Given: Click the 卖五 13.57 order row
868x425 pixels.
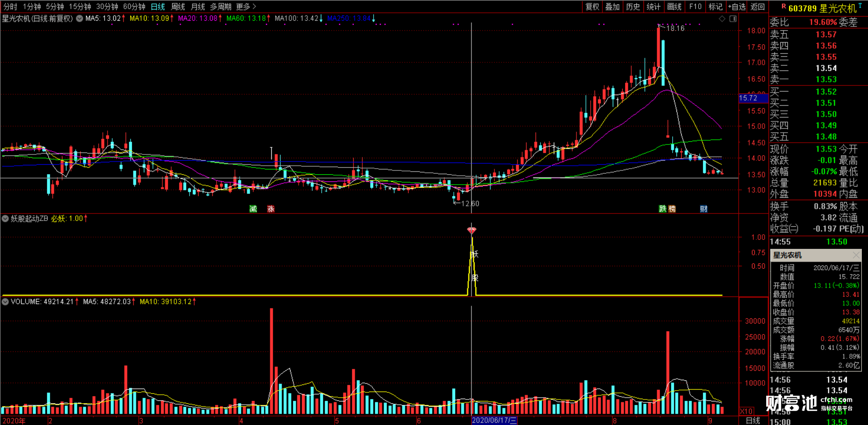Looking at the screenshot, I should (818, 34).
